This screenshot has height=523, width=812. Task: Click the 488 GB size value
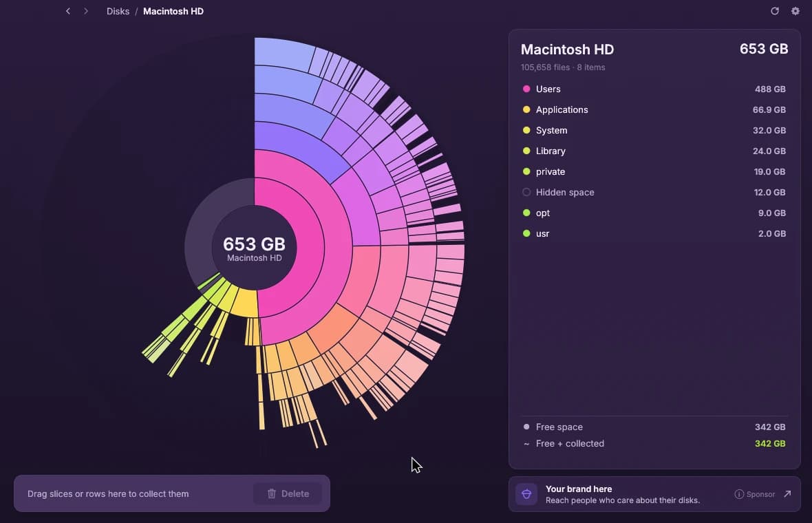click(770, 89)
